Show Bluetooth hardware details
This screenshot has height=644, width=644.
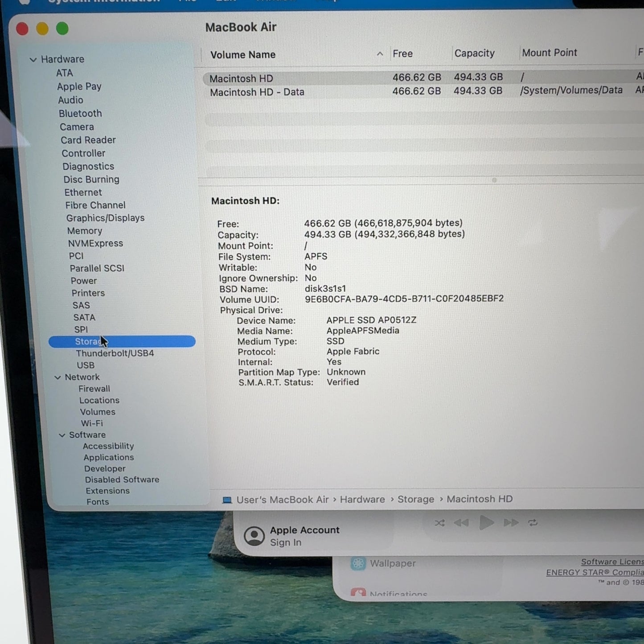click(x=80, y=114)
